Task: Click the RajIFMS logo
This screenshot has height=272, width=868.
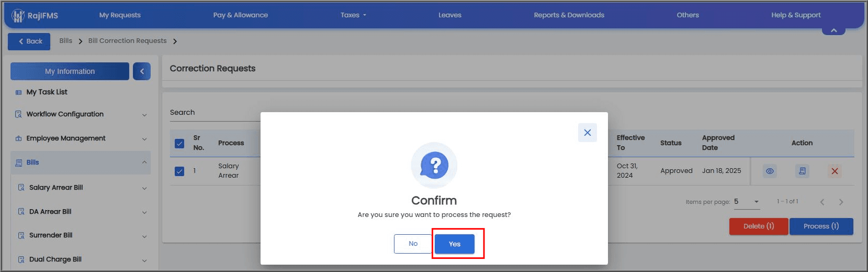Action: (35, 16)
